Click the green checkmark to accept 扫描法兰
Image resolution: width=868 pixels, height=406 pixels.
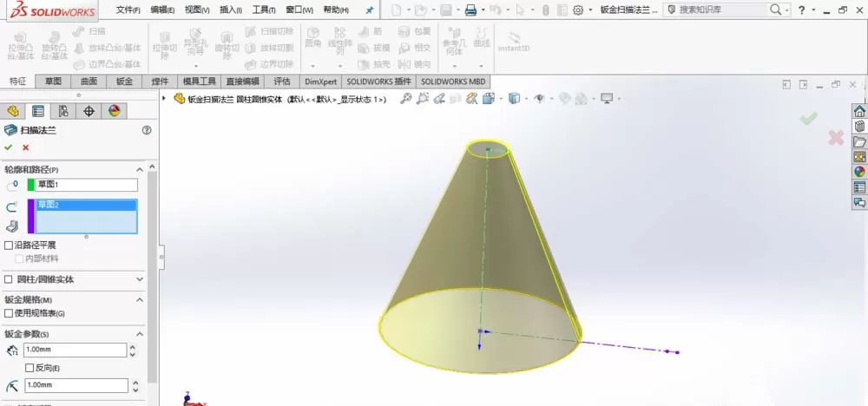coord(8,147)
